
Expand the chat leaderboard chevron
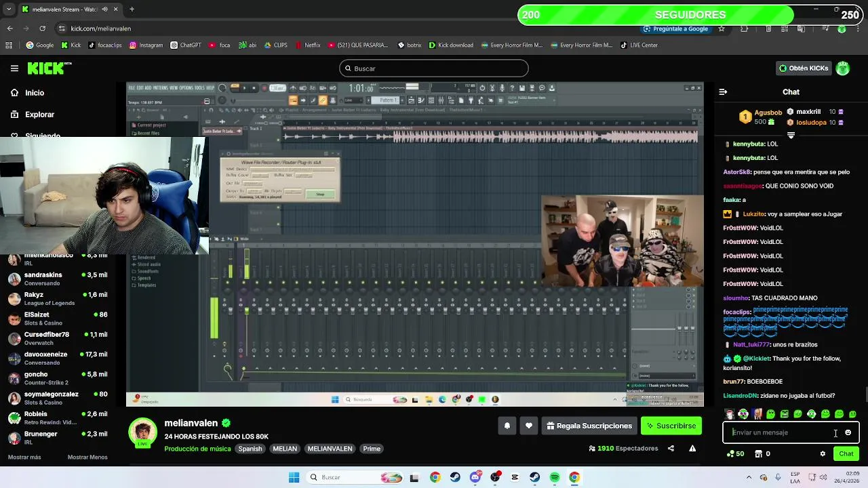[x=791, y=136]
